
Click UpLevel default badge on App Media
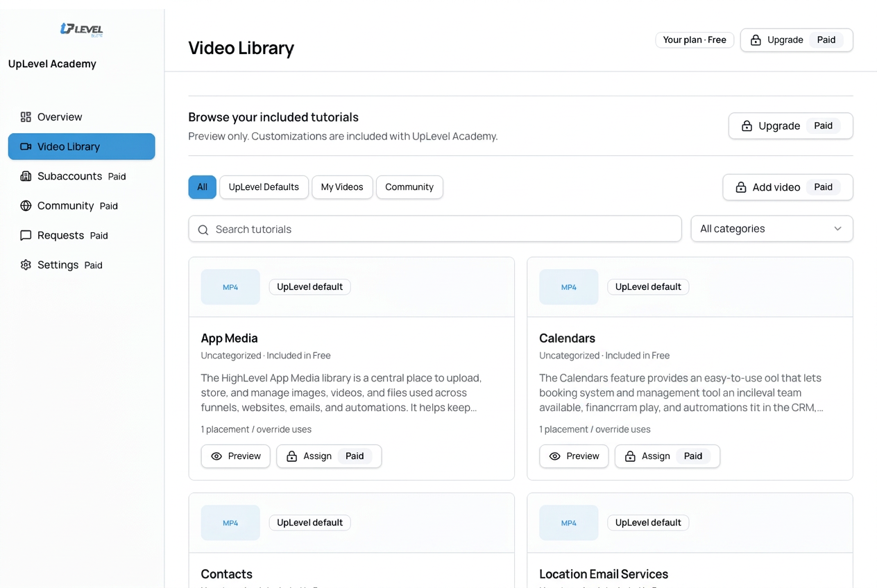click(309, 287)
